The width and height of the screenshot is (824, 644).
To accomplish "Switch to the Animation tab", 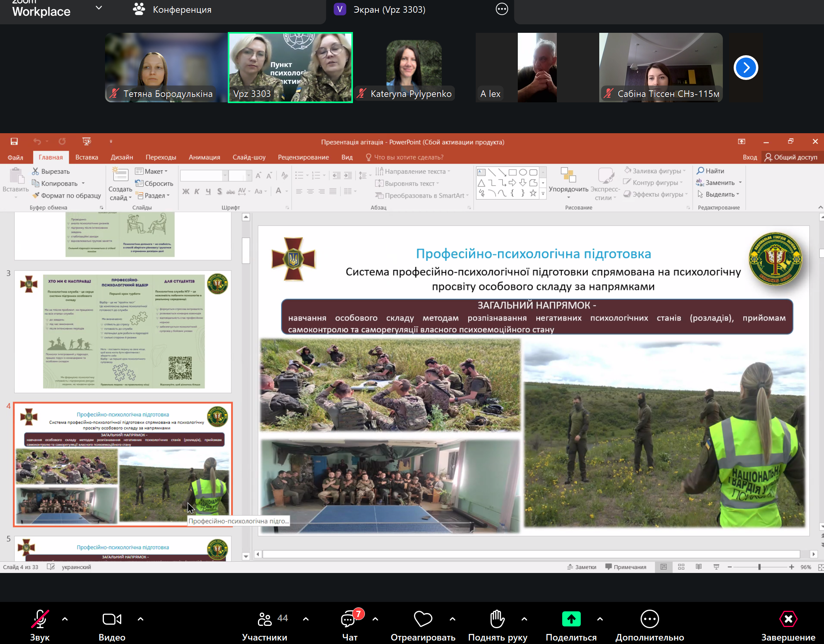I will 204,157.
